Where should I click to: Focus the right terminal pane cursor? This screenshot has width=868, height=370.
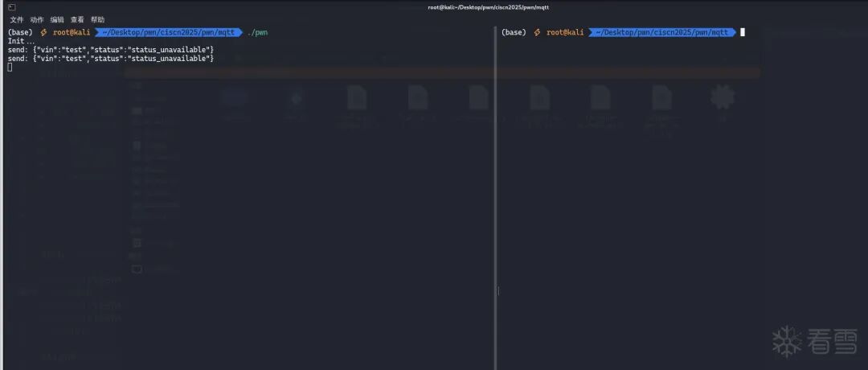(x=743, y=33)
